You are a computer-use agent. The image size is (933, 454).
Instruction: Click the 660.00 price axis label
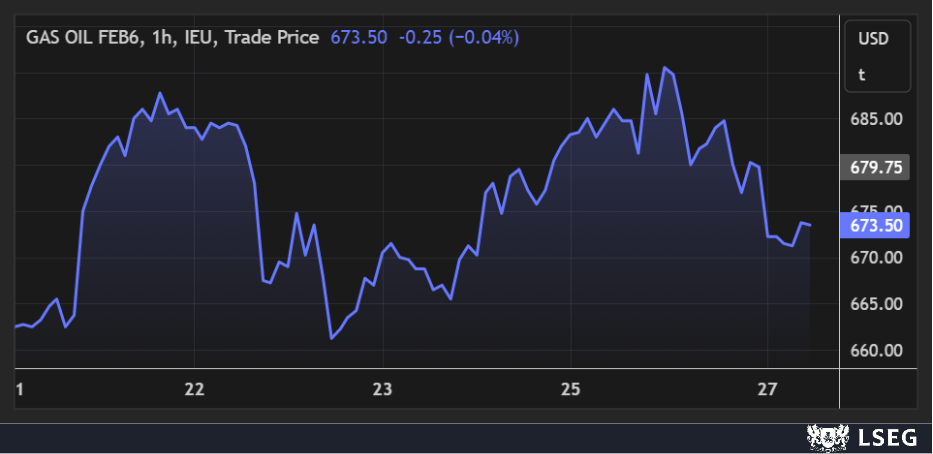pos(876,351)
